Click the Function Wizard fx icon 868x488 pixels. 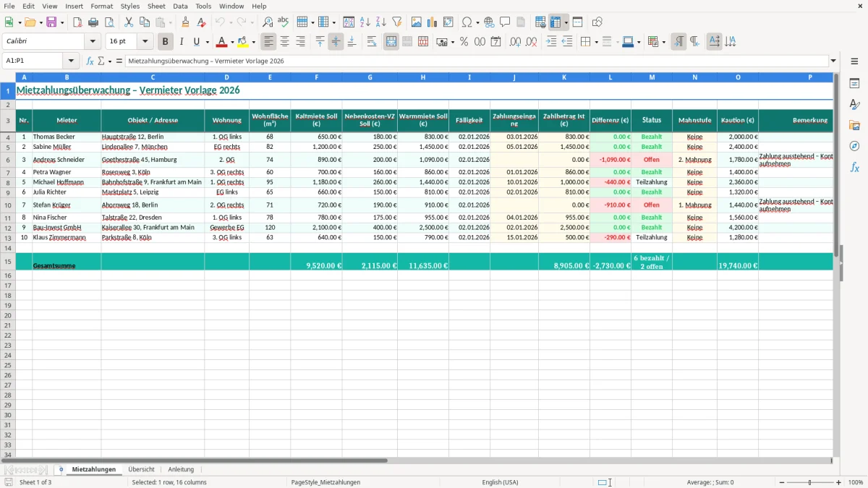tap(90, 61)
